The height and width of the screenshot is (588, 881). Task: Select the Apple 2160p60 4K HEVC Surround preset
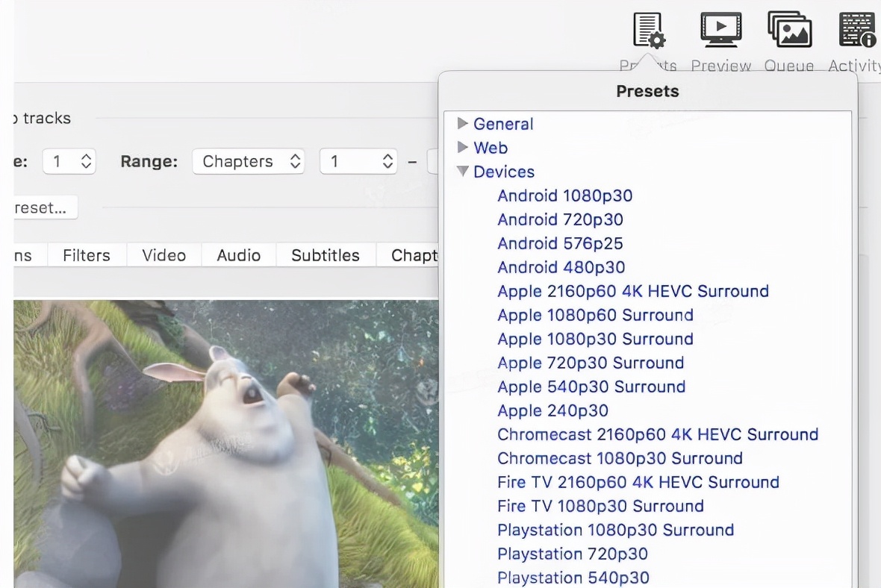[633, 291]
